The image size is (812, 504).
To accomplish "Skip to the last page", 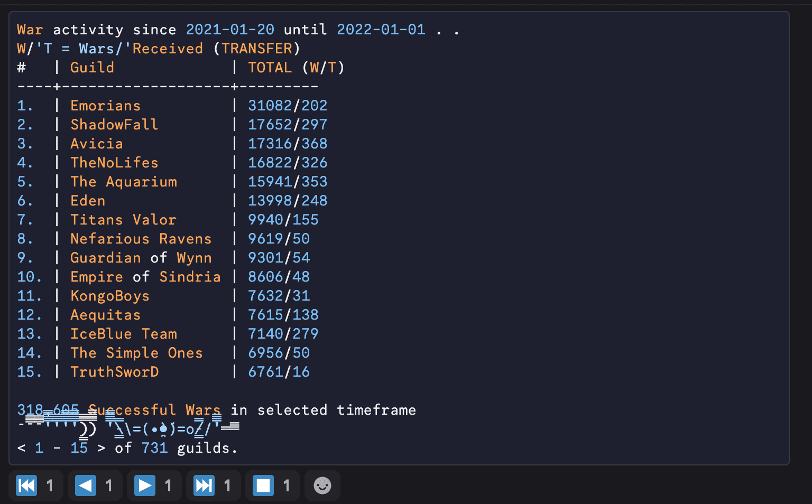I will point(204,485).
